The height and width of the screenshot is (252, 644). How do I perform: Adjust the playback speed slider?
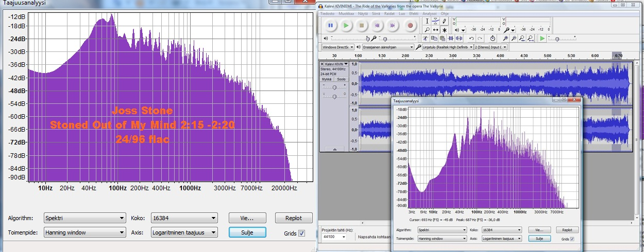[557, 39]
